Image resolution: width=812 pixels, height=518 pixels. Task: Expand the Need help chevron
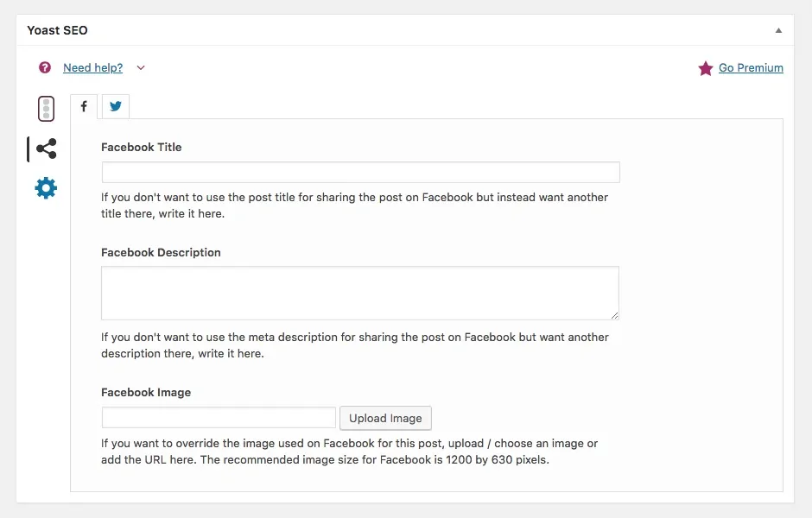tap(141, 68)
